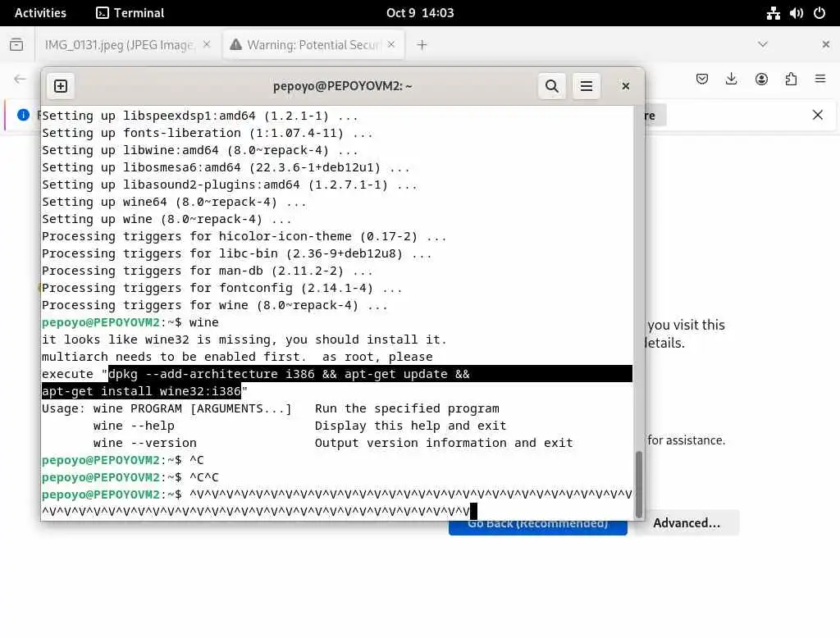Open a new browser tab

pyautogui.click(x=422, y=45)
